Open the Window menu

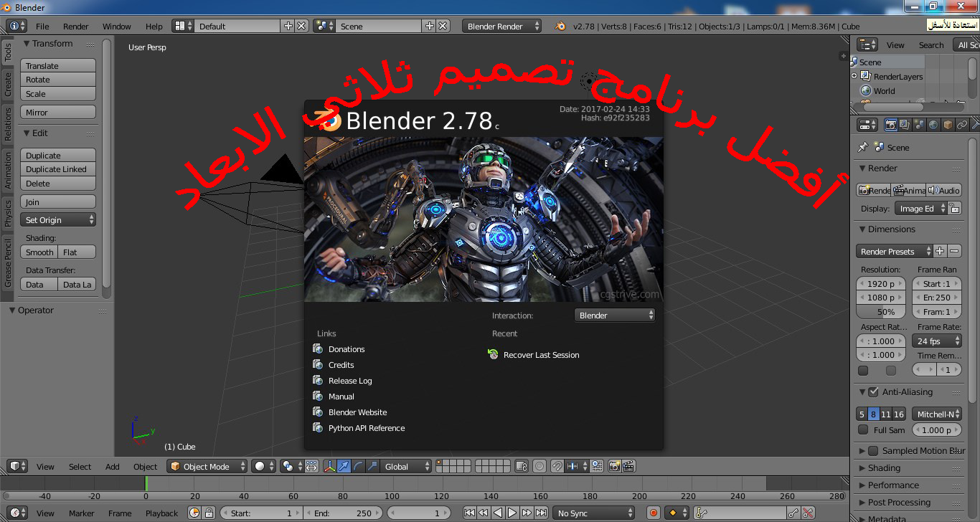click(x=117, y=26)
